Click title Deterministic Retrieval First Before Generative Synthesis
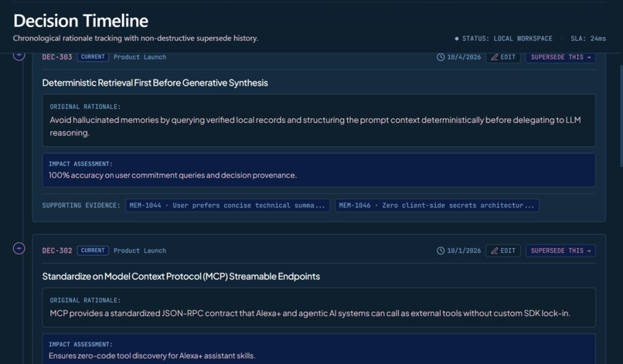Viewport: 623px width, 364px height. click(155, 83)
